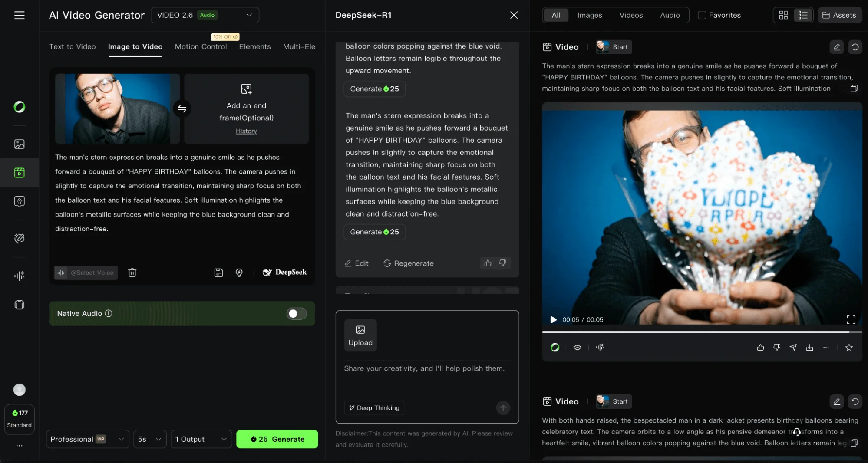Open the VIDEO 2.6 model dropdown
The image size is (868, 463).
[205, 15]
